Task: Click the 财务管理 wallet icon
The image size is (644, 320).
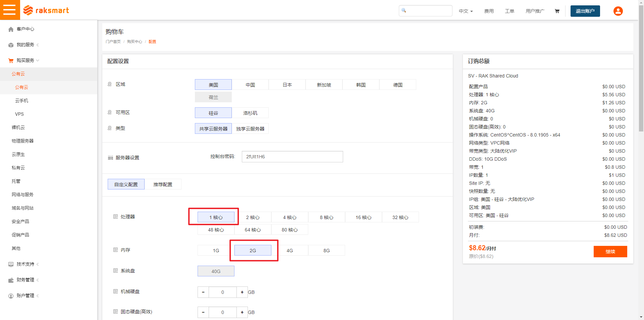Action: 11,280
